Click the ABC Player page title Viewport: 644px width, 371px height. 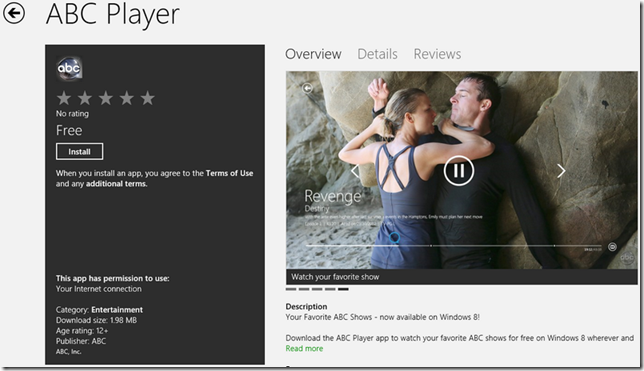(113, 14)
